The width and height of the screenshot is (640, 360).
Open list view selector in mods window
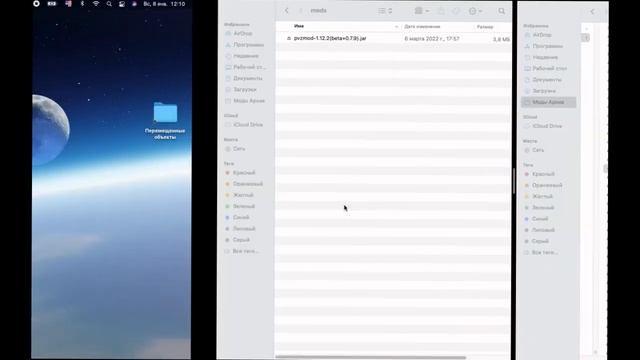point(385,11)
